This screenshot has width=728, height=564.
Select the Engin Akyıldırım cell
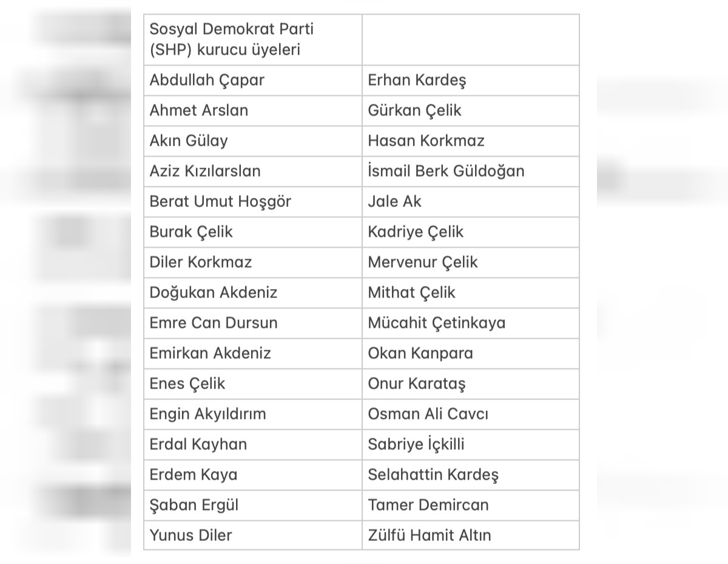208,414
